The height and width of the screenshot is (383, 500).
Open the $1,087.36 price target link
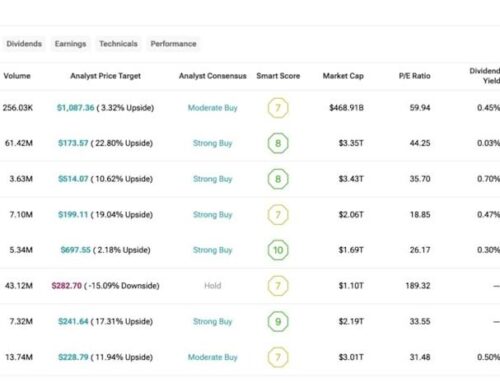click(76, 108)
